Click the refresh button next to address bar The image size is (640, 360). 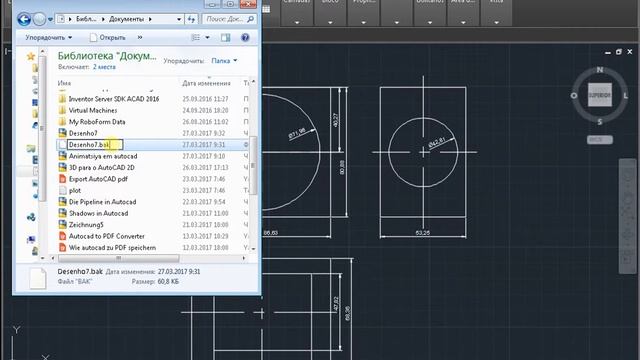click(191, 19)
